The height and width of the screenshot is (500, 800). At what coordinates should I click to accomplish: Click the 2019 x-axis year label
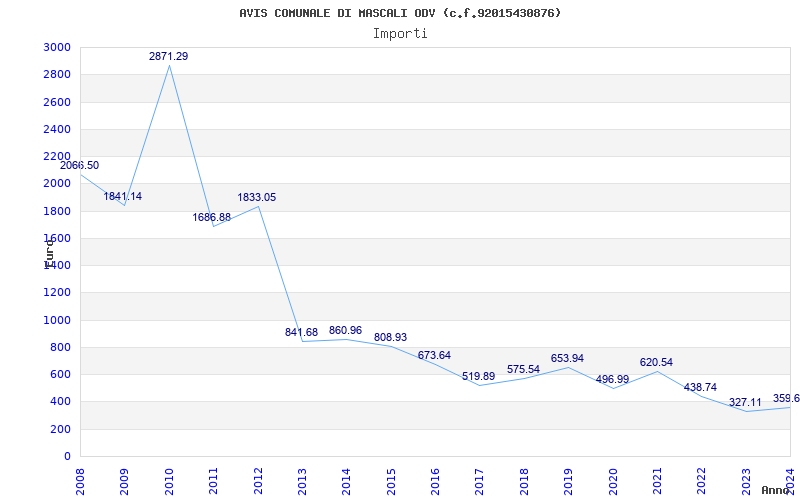(x=568, y=481)
